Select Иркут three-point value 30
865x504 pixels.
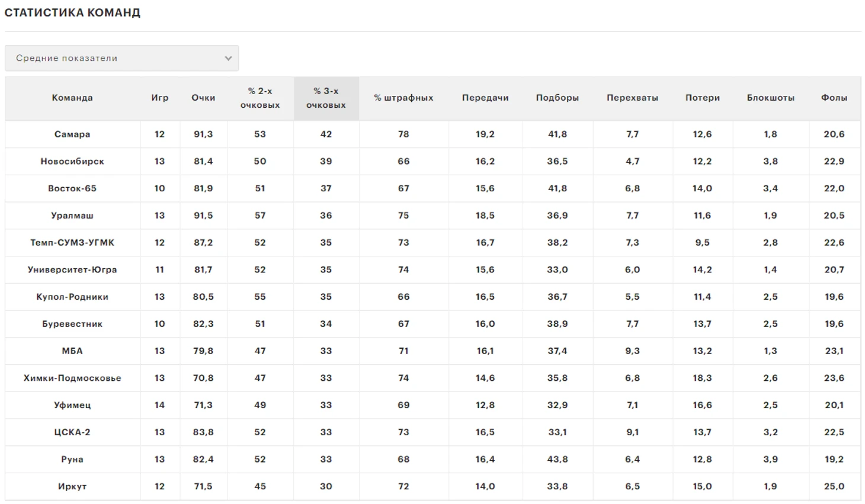(326, 487)
